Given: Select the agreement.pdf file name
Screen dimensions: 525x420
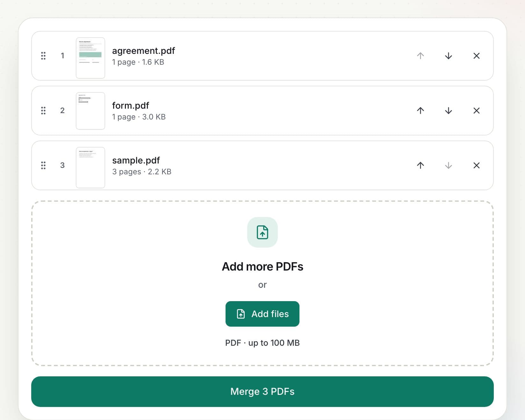Looking at the screenshot, I should [143, 51].
